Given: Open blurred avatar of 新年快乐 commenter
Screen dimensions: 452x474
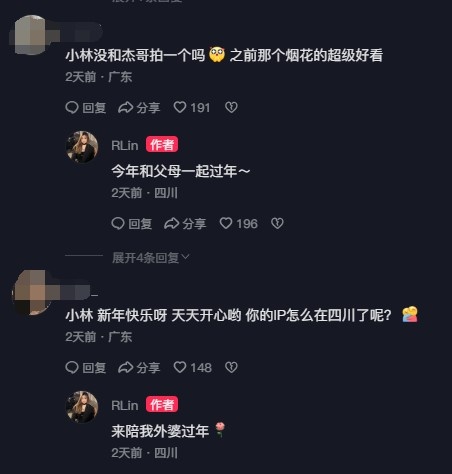Looking at the screenshot, I should click(x=31, y=293).
